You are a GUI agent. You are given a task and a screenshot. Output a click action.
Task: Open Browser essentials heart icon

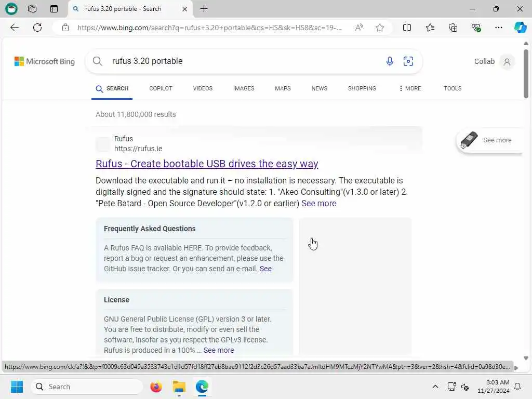pos(476,28)
